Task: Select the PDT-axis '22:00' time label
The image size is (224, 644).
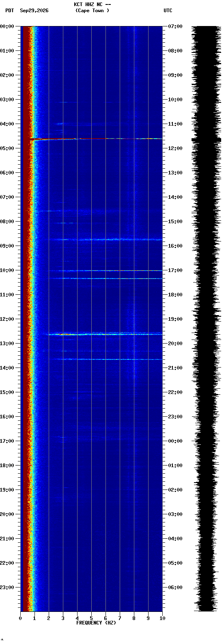Action: pyautogui.click(x=7, y=563)
